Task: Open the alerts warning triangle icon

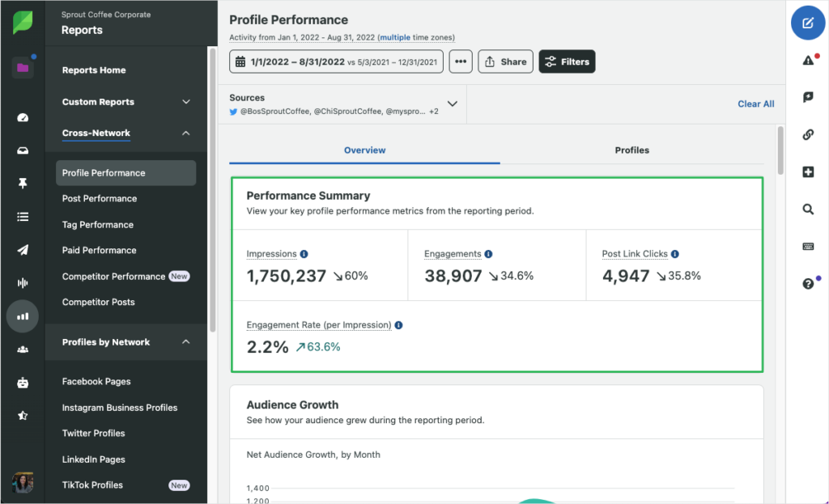Action: click(x=807, y=61)
